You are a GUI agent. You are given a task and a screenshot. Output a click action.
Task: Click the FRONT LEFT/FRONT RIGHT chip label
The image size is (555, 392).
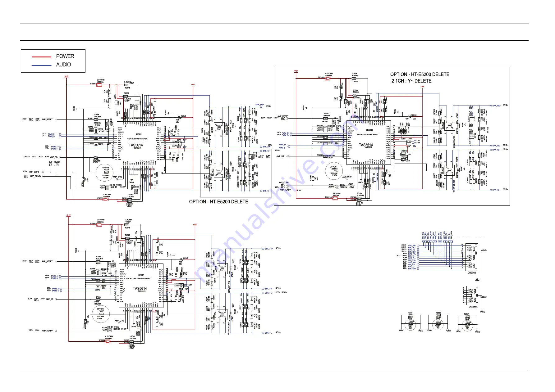click(x=138, y=279)
